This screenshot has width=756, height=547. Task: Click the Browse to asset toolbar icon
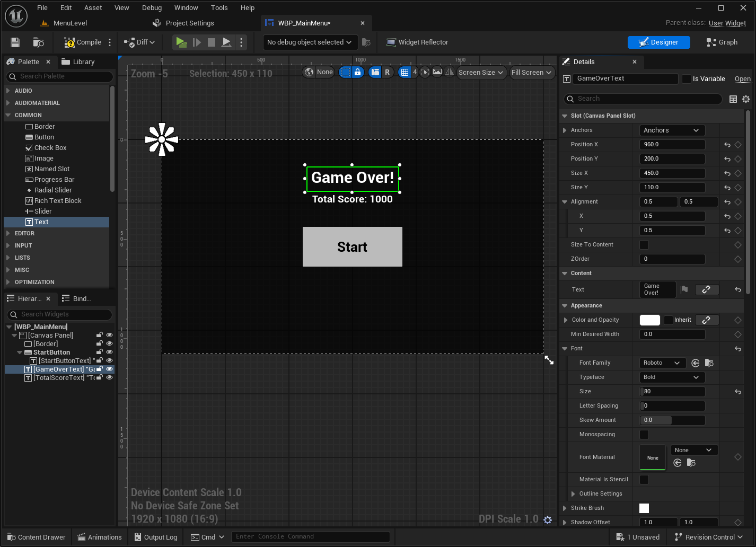tap(38, 42)
